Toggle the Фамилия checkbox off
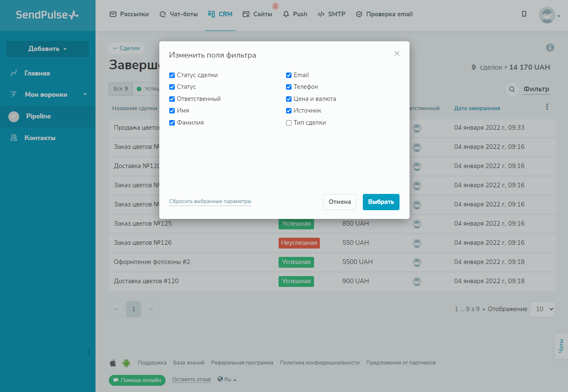The width and height of the screenshot is (568, 392). [x=172, y=123]
